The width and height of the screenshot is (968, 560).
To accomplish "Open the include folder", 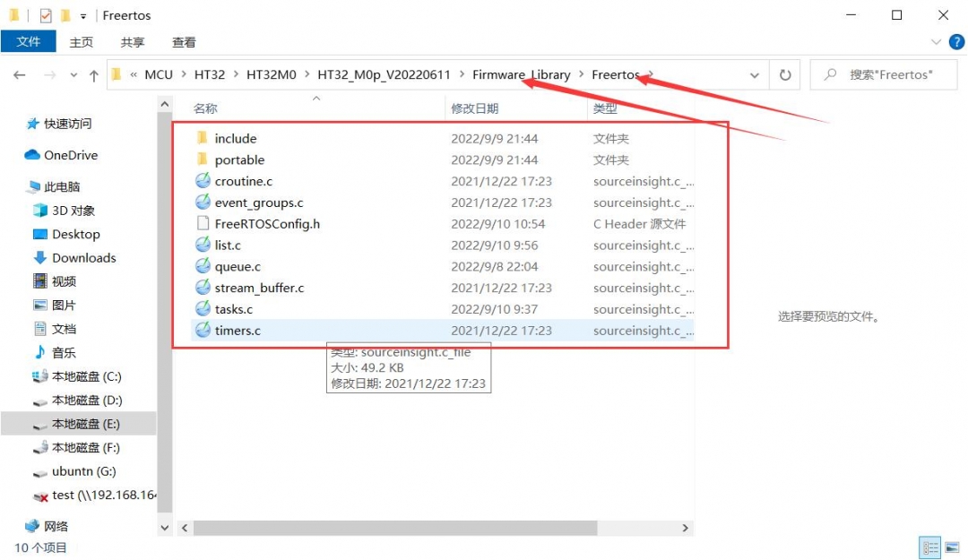I will pyautogui.click(x=235, y=138).
